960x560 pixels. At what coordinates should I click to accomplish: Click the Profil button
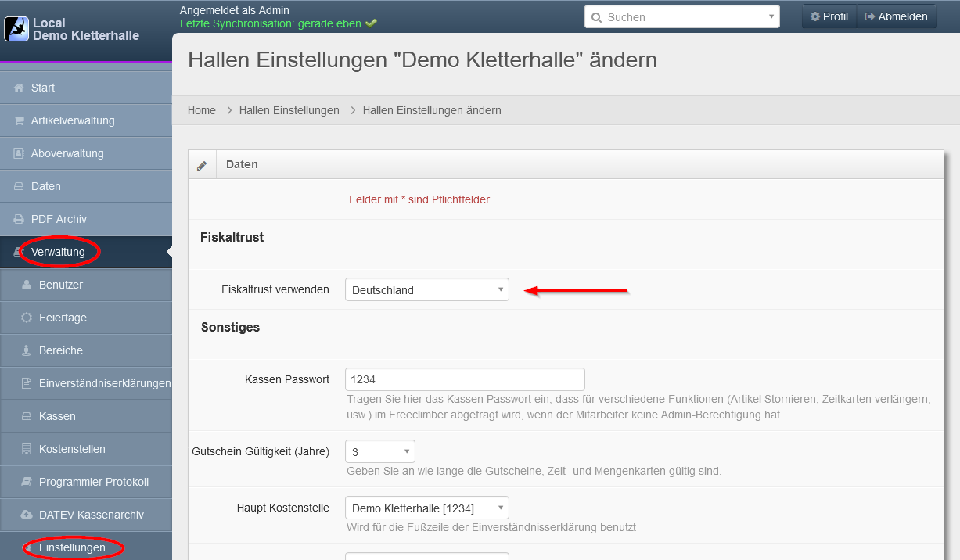[x=829, y=16]
